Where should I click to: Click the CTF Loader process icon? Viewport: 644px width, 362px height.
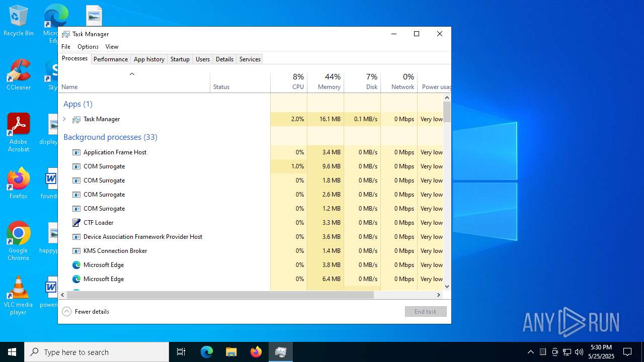(76, 223)
